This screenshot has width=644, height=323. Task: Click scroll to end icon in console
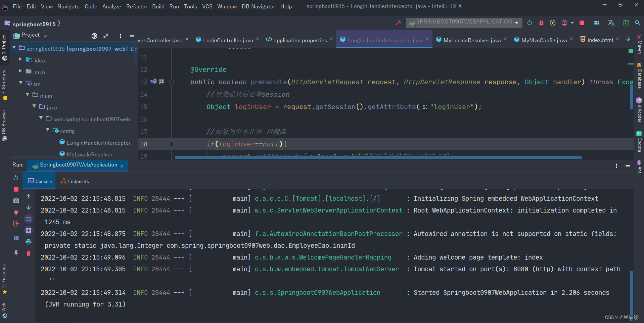point(29,230)
